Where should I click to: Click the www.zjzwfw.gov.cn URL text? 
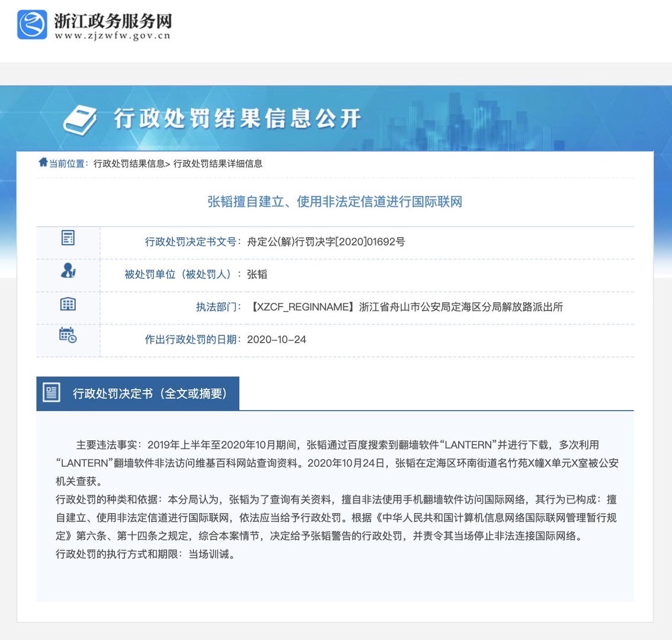click(x=113, y=36)
